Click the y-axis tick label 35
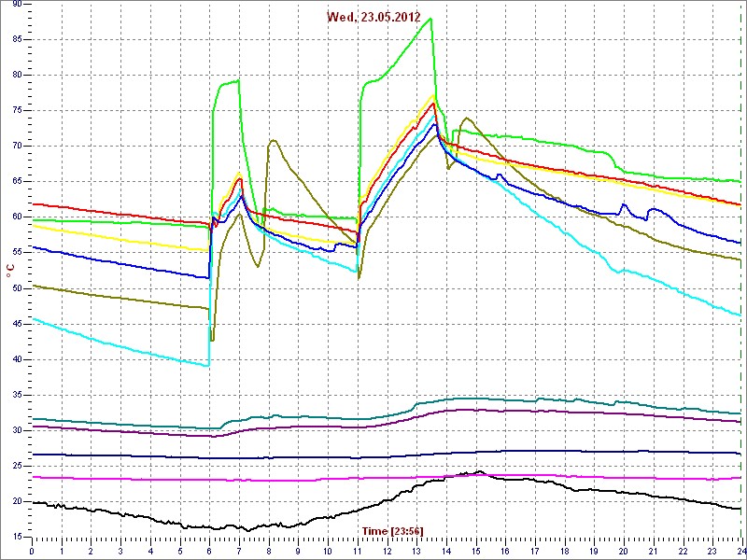 (x=16, y=395)
